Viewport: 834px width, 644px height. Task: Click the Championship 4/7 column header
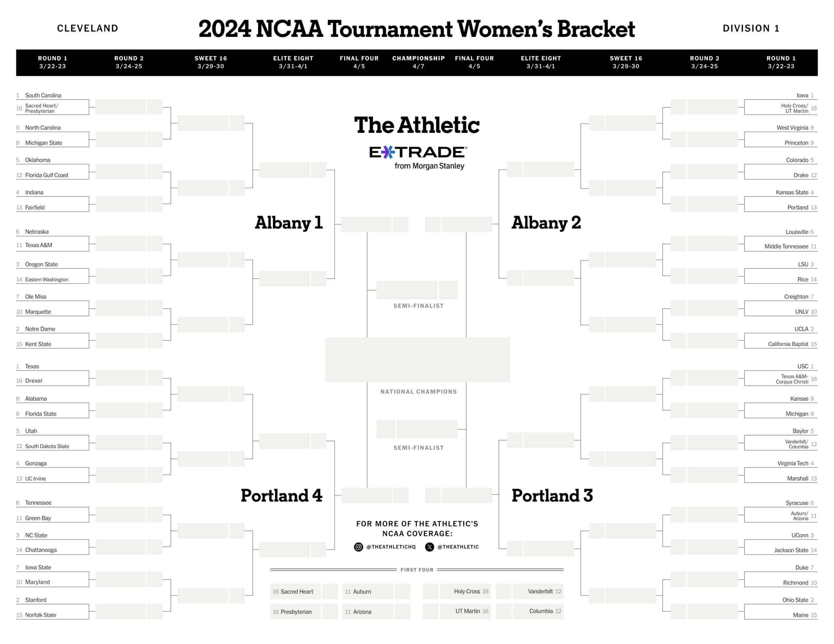pos(419,62)
